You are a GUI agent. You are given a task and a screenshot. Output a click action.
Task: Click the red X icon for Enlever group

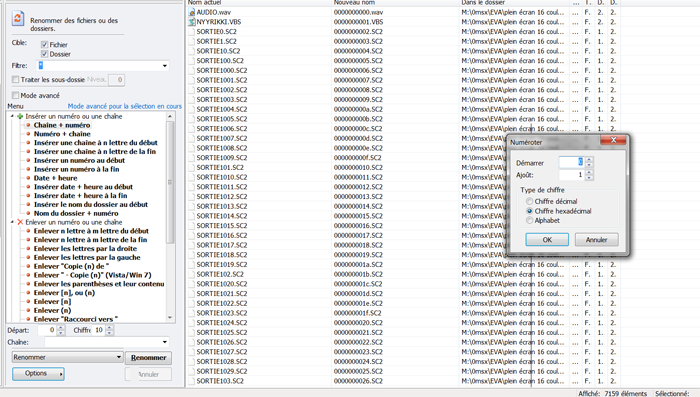(20, 222)
